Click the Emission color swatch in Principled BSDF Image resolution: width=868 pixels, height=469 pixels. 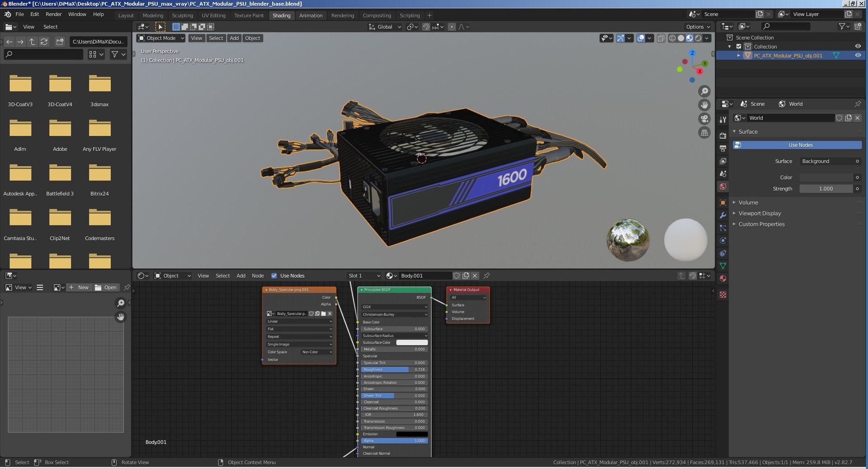[x=412, y=434]
